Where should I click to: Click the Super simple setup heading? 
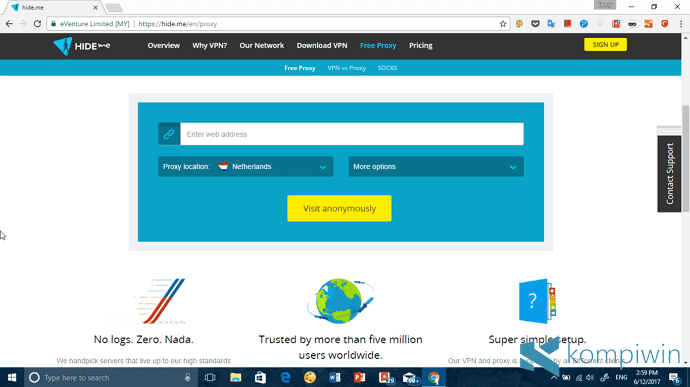pyautogui.click(x=537, y=339)
